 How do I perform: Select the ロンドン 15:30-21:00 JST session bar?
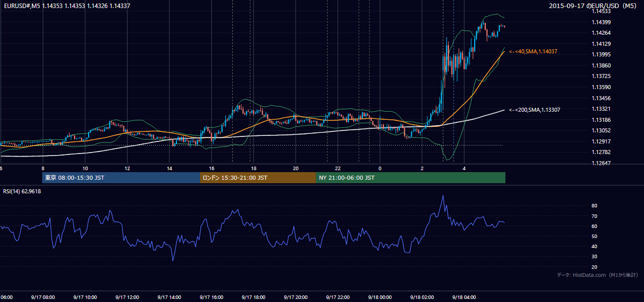coord(258,178)
